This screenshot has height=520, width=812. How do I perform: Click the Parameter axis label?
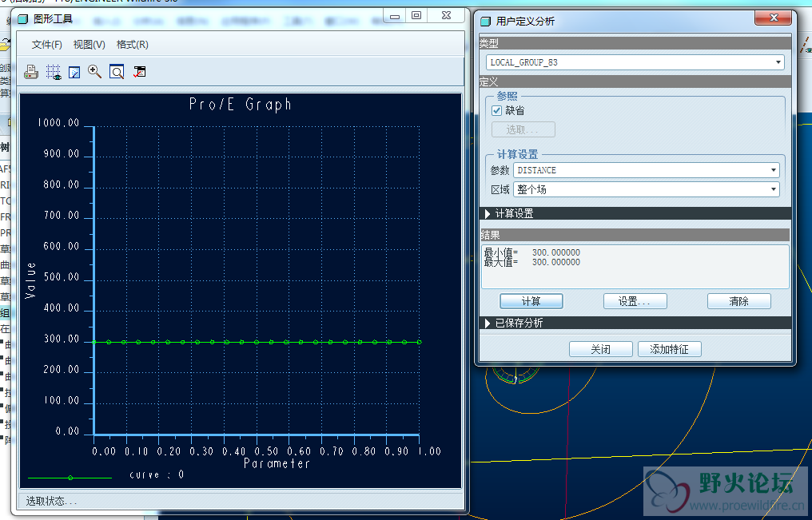[277, 463]
